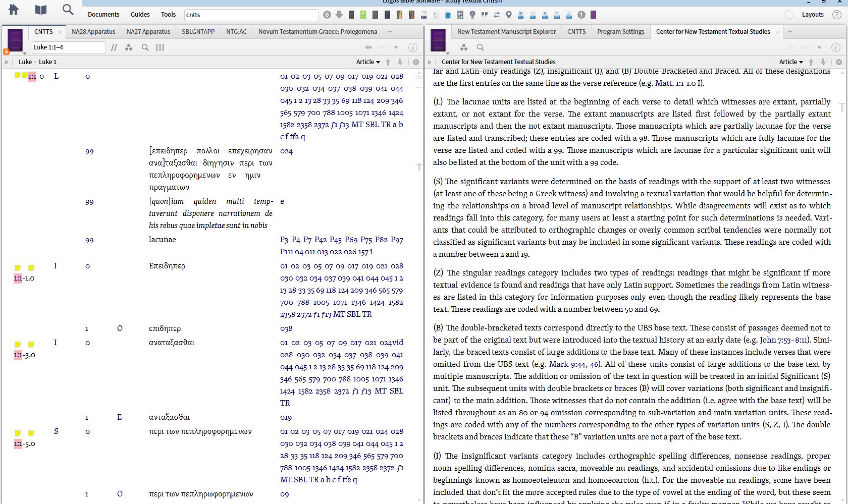The width and height of the screenshot is (848, 504).
Task: Click the Luke breadcrumb in the locator bar
Action: 25,62
